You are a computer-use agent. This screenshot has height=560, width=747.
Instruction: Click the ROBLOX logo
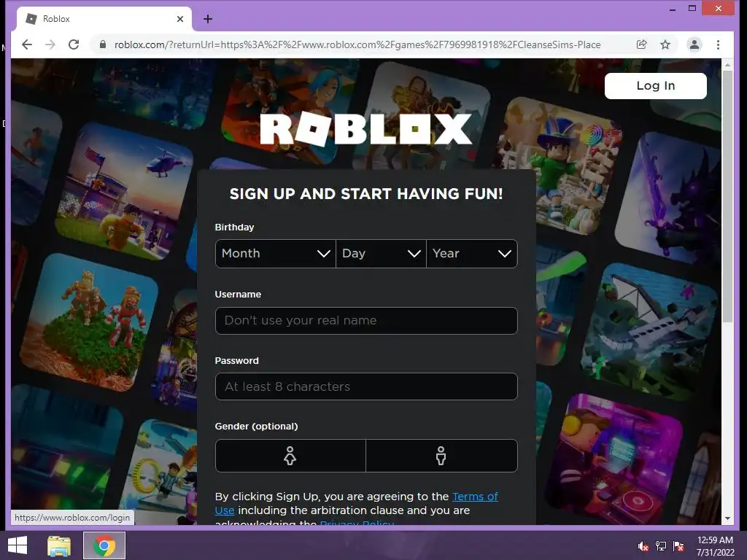coord(366,129)
